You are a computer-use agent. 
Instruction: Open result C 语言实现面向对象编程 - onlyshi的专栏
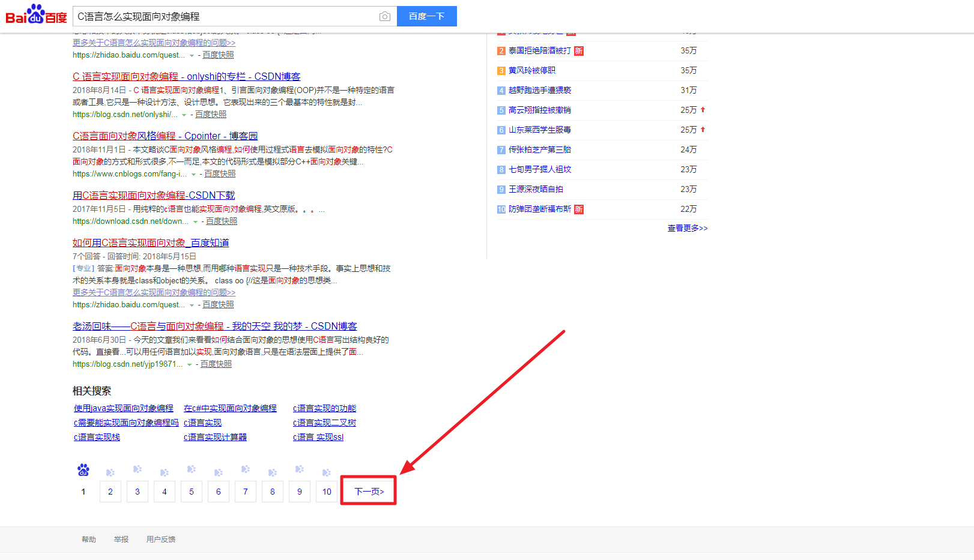point(186,76)
